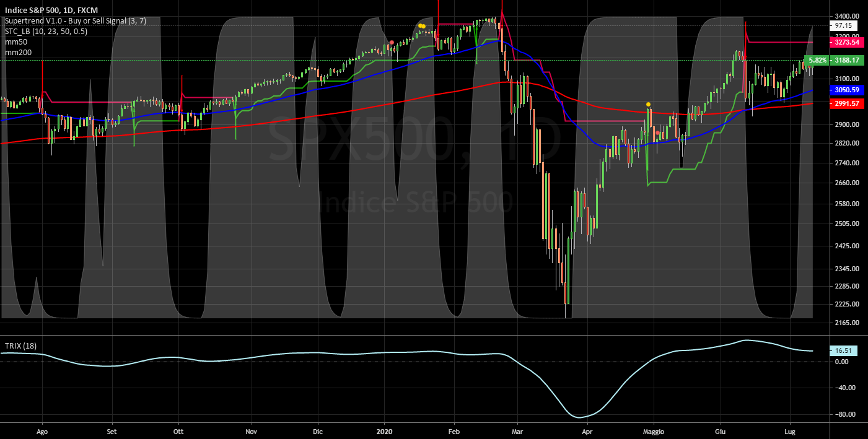Click the 97.15 price tag
Viewport: 868px width, 439px height.
[x=843, y=25]
